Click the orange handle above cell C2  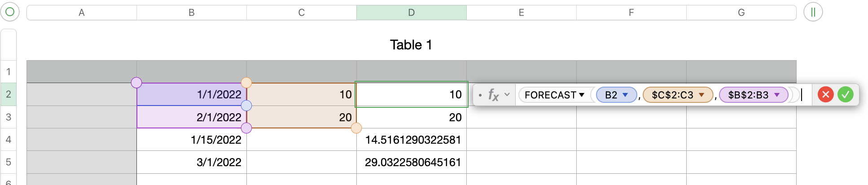point(246,83)
